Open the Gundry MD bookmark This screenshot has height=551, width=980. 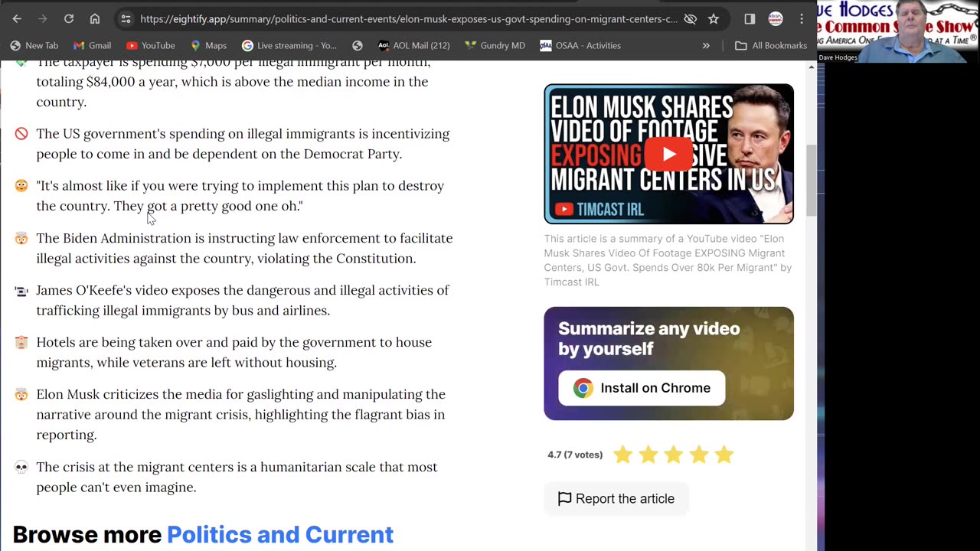coord(495,45)
